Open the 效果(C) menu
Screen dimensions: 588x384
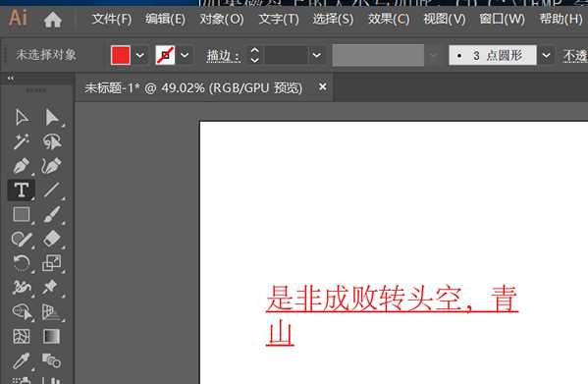coord(389,19)
